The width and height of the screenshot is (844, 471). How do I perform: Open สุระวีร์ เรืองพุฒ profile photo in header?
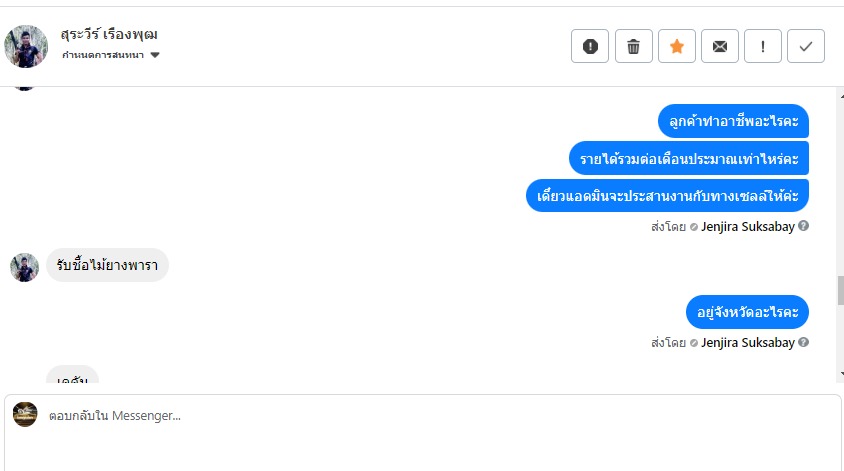26,46
